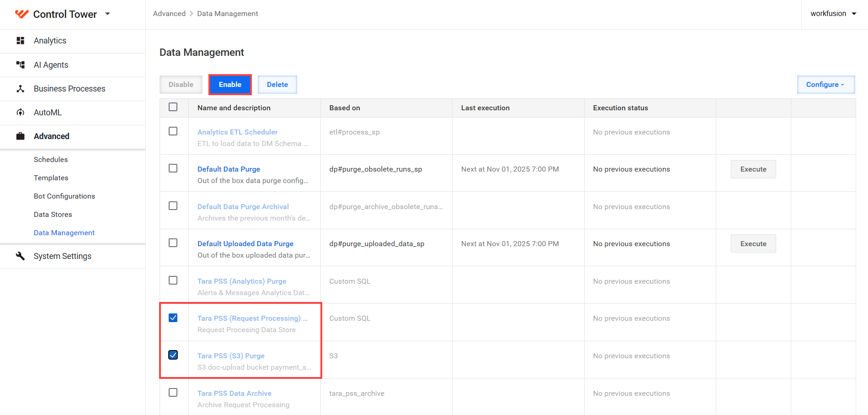The width and height of the screenshot is (868, 415).
Task: Execute the Default Data Purge job
Action: pos(753,169)
